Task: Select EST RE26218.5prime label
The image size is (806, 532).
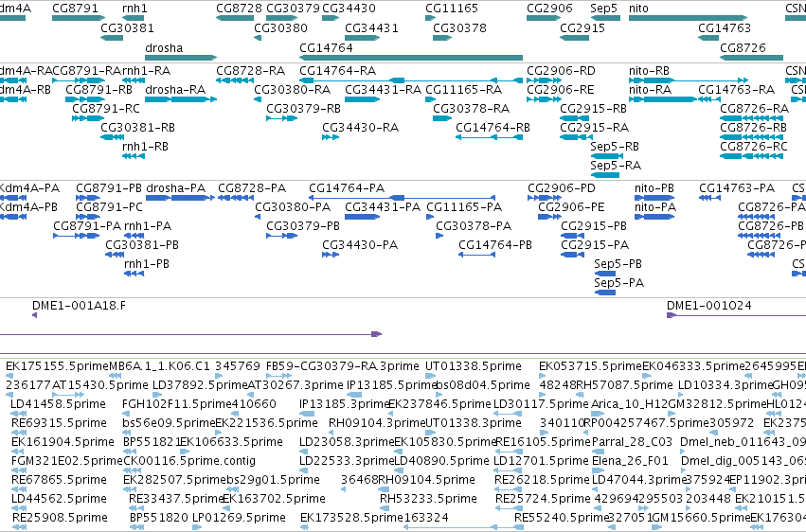Action: (542, 480)
